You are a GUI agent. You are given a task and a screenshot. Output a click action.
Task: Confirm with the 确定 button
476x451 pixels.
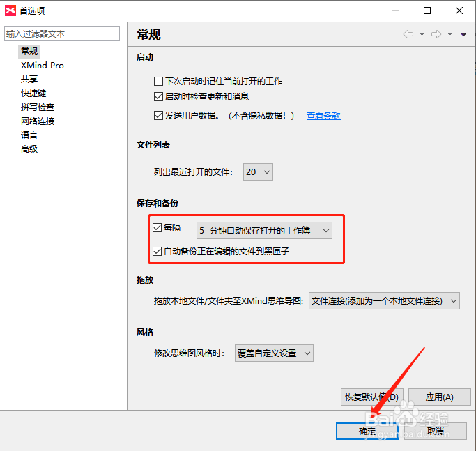pos(367,431)
